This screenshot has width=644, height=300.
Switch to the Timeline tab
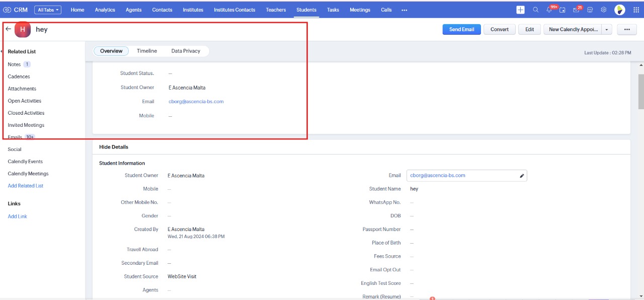147,51
